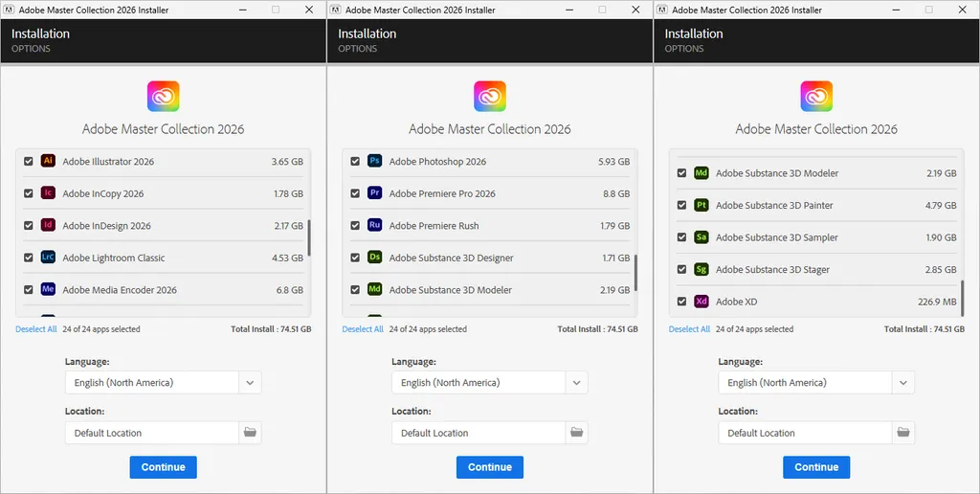Viewport: 980px width, 494px height.
Task: Click Continue in window listing Illustrator
Action: (163, 467)
